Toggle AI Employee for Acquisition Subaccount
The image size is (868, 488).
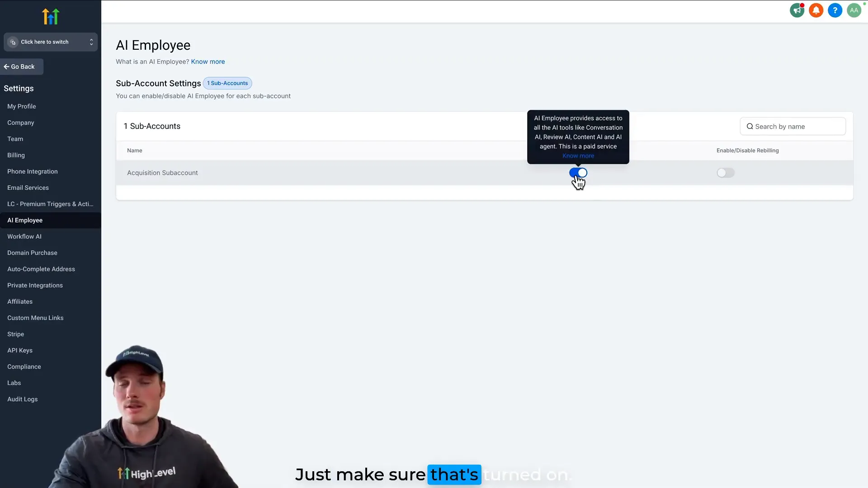(x=578, y=173)
